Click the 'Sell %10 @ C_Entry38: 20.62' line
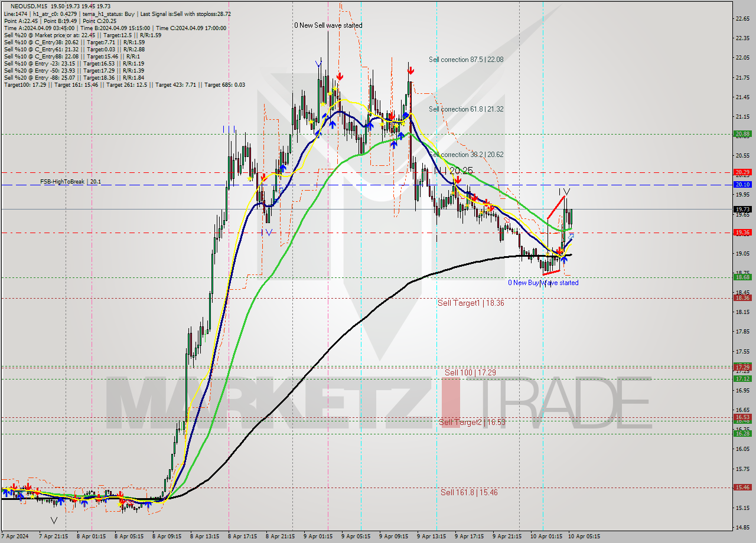This screenshot has height=543, width=756. click(74, 42)
